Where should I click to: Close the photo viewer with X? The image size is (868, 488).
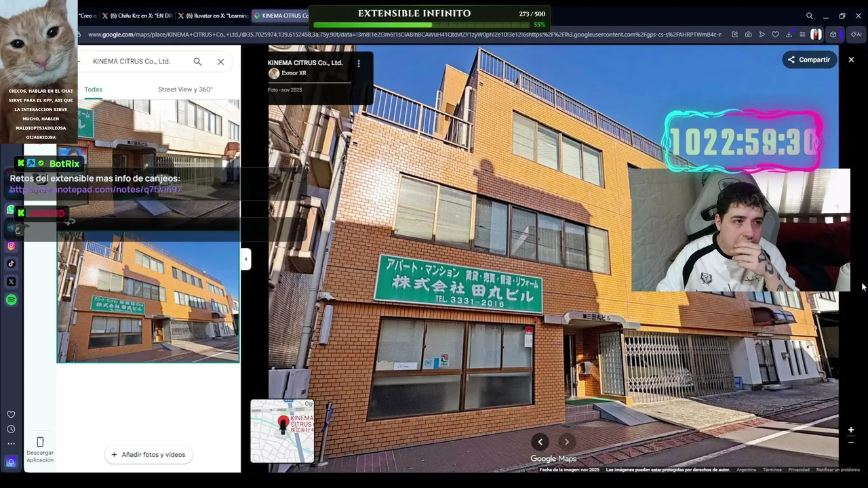(851, 60)
